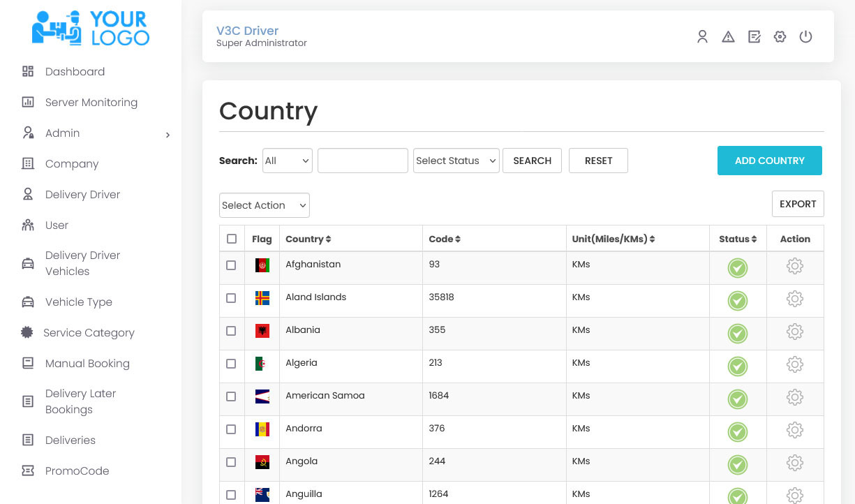Screen dimensions: 855x504
Task: Click the Vehicle Type car icon
Action: (x=28, y=302)
